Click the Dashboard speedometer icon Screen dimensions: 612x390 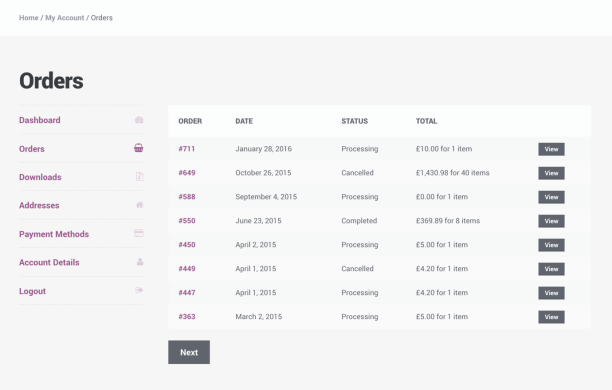point(139,120)
